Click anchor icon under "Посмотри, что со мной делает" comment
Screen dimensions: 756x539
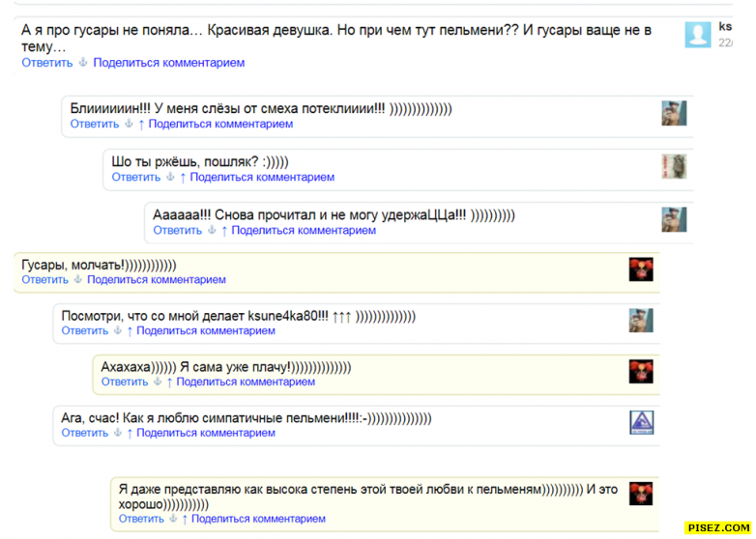[118, 331]
